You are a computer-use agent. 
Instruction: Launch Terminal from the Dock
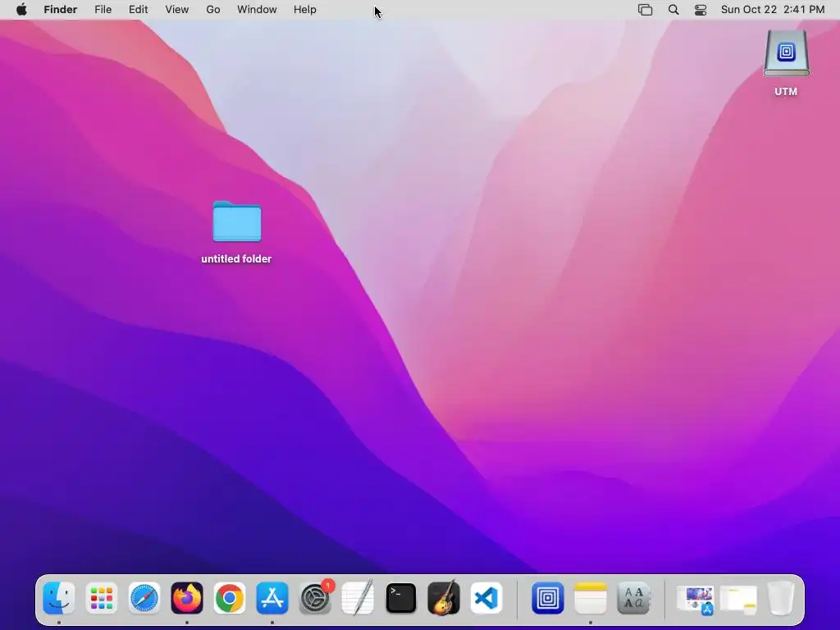pos(400,598)
